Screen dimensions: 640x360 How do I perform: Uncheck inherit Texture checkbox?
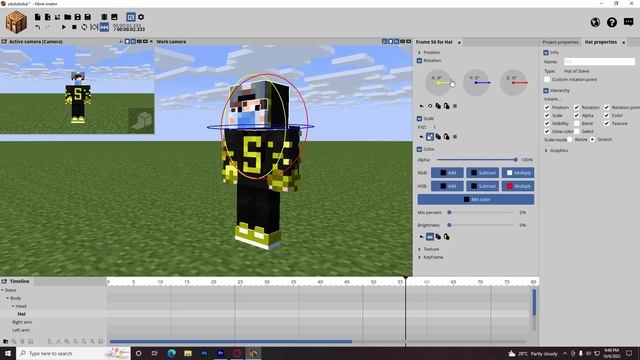click(607, 123)
